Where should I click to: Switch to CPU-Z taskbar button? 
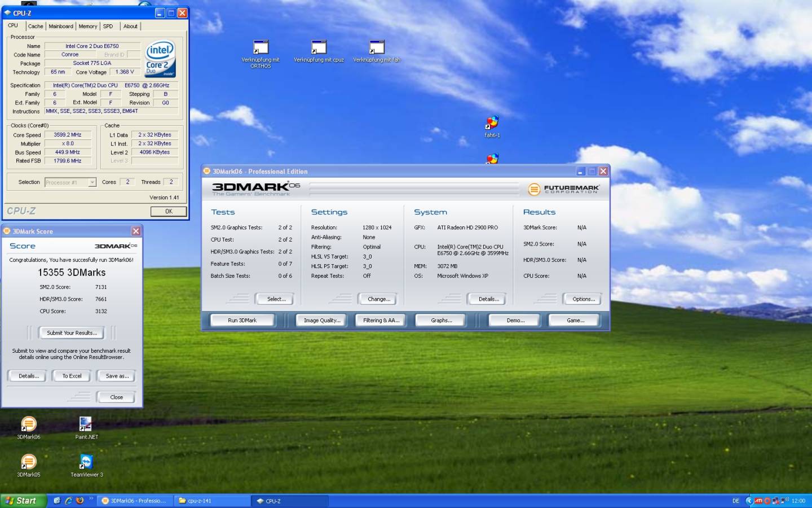coord(290,501)
